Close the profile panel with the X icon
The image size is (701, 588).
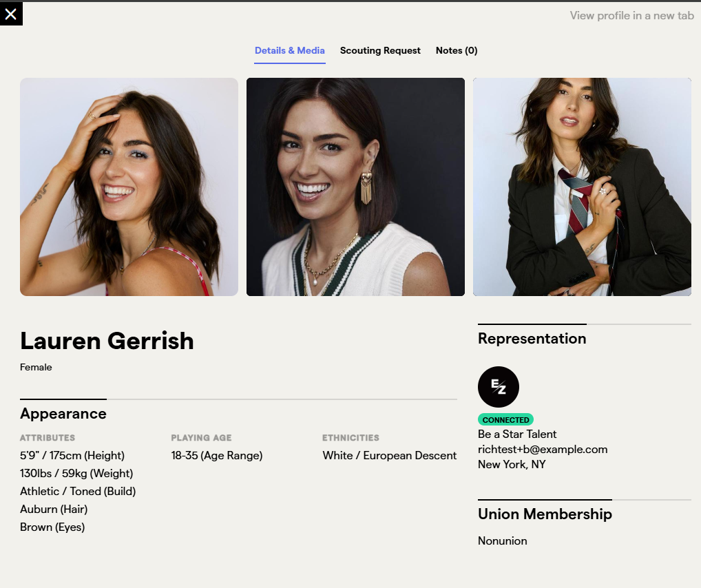click(11, 14)
